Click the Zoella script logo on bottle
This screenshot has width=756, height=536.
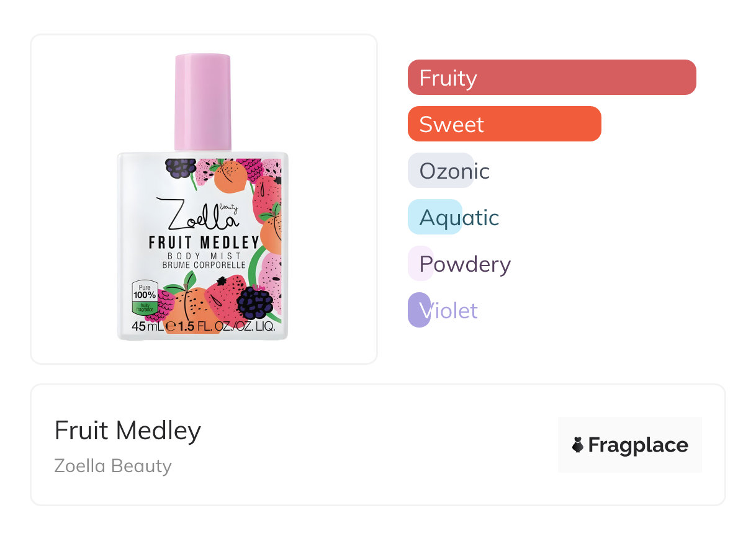[x=196, y=213]
